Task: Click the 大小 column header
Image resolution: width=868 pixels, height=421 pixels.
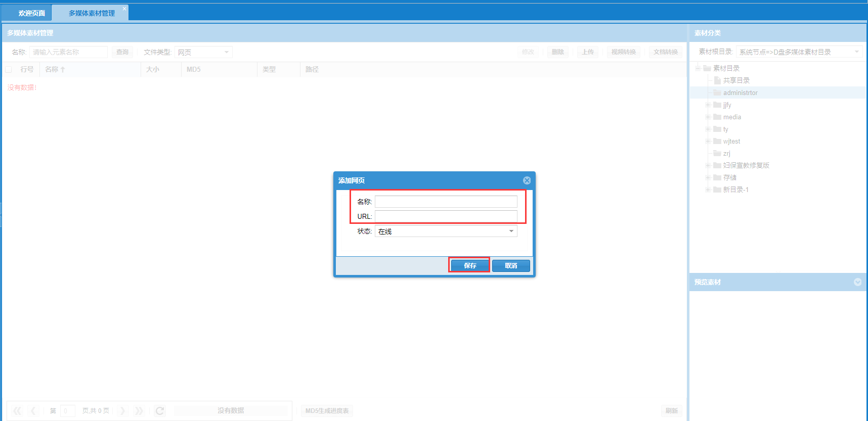Action: pyautogui.click(x=161, y=69)
